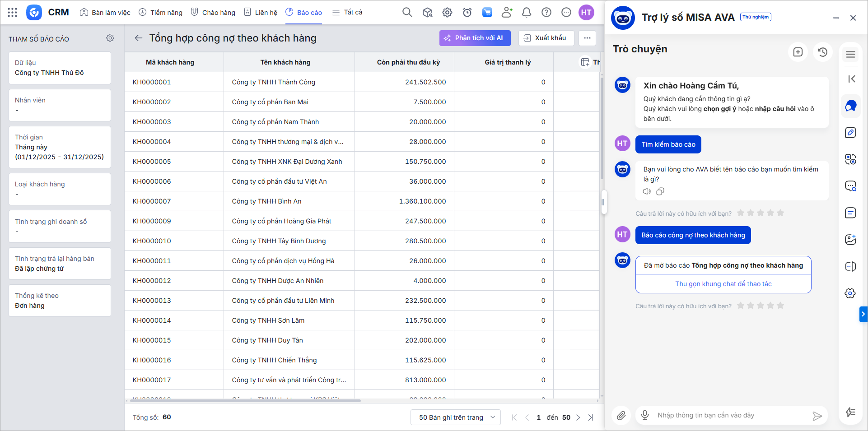The image size is (868, 431).
Task: Open the more options ellipsis menu
Action: [587, 38]
